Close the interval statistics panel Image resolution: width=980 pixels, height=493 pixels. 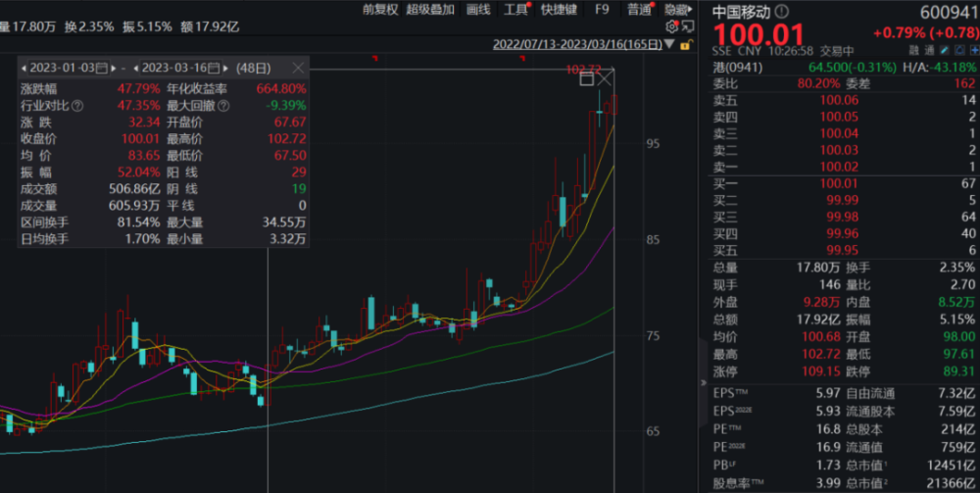(298, 68)
